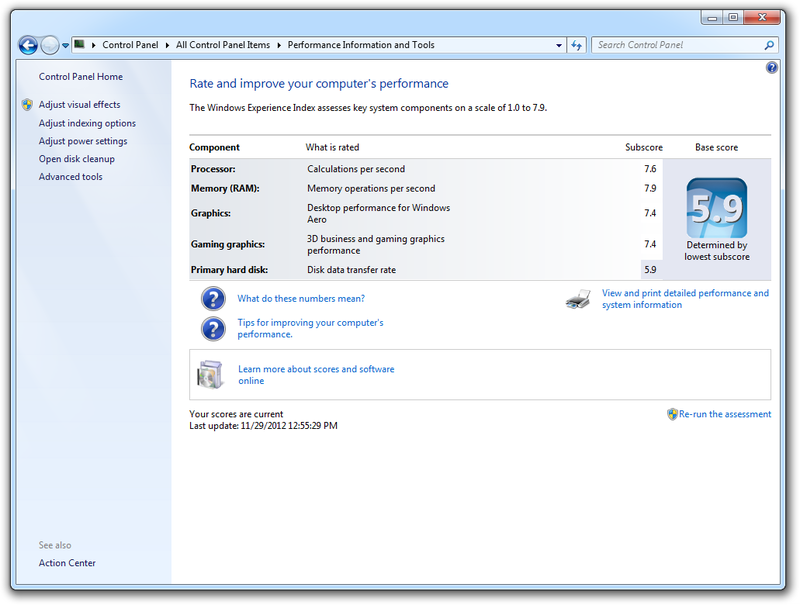Maximize the window
Screen dimensions: 800x605
[733, 17]
